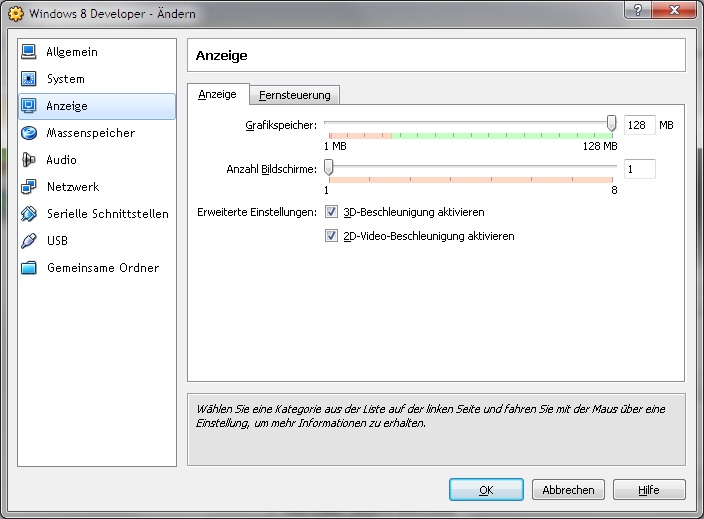Screen dimensions: 704x519
Task: Click the '8' maximum screens label
Action: pos(614,190)
